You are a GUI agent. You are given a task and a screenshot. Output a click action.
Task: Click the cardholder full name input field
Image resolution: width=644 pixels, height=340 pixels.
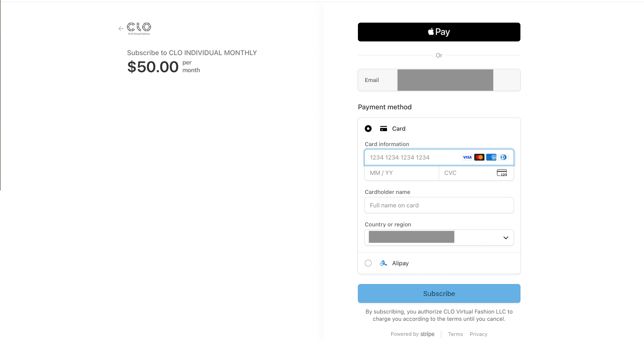pyautogui.click(x=439, y=205)
